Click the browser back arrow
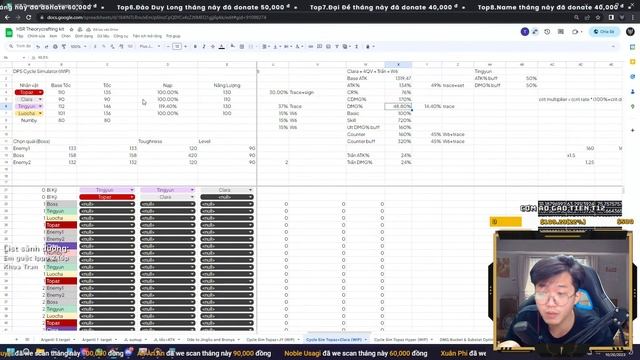This screenshot has height=360, width=640. (7, 18)
